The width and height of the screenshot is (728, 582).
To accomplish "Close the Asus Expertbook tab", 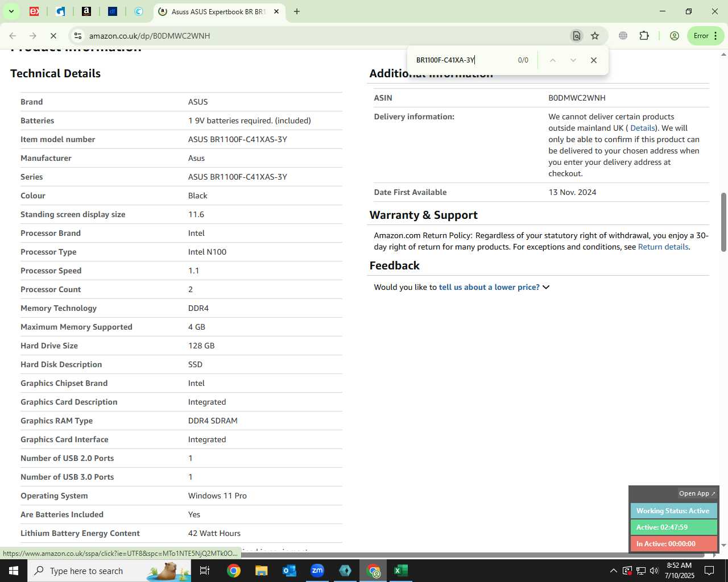I will (x=276, y=11).
